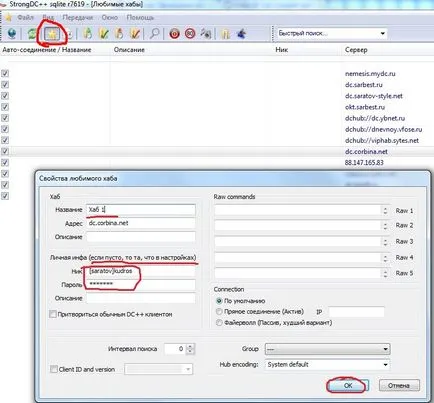Click the public hubs globe icon
Image resolution: width=434 pixels, height=403 pixels.
point(12,34)
